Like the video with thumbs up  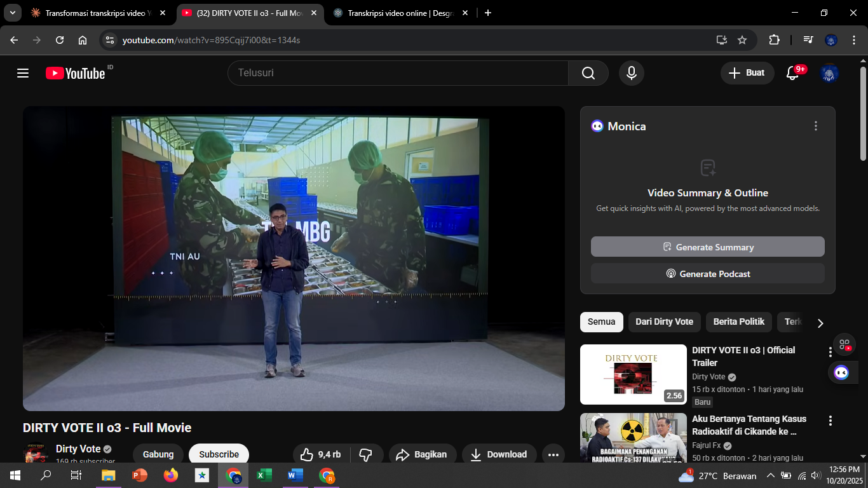coord(321,454)
